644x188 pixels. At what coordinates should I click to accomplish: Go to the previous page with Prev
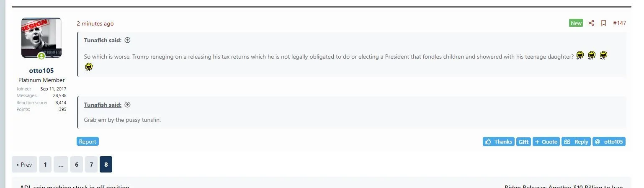(24, 165)
